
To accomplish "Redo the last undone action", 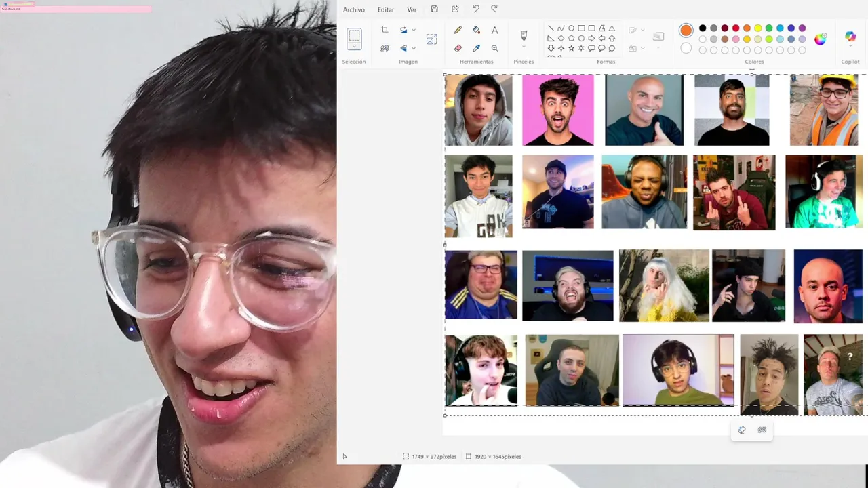I will [494, 9].
